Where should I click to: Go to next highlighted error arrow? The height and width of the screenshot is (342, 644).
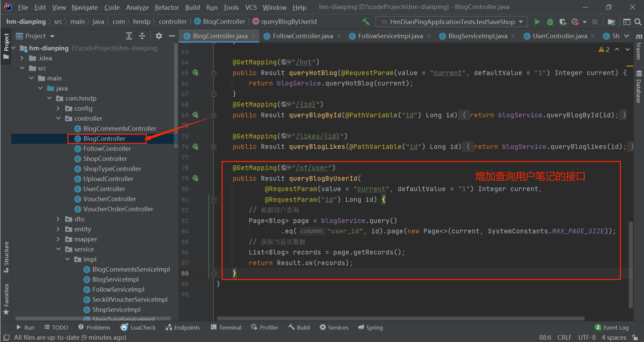tap(628, 49)
